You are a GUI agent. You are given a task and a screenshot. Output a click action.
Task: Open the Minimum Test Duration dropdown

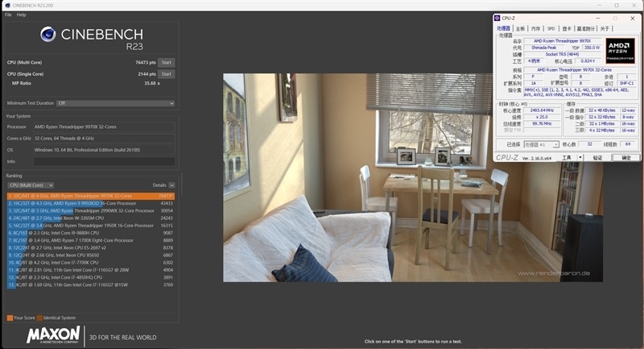(115, 103)
